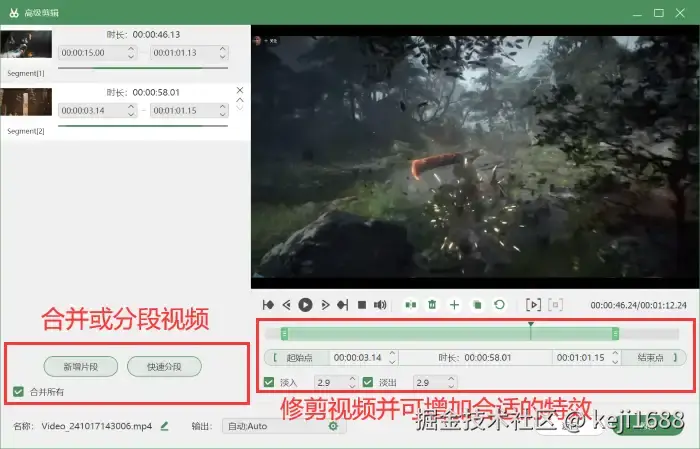This screenshot has width=700, height=449.
Task: Click the 00:00:46.24/00:01:12.24 time readout
Action: 638,305
